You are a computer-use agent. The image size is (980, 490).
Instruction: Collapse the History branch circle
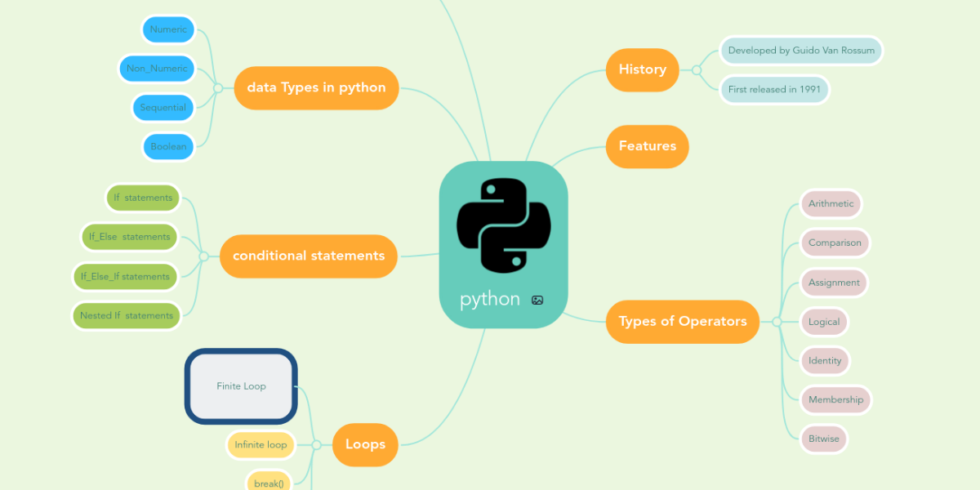(697, 70)
